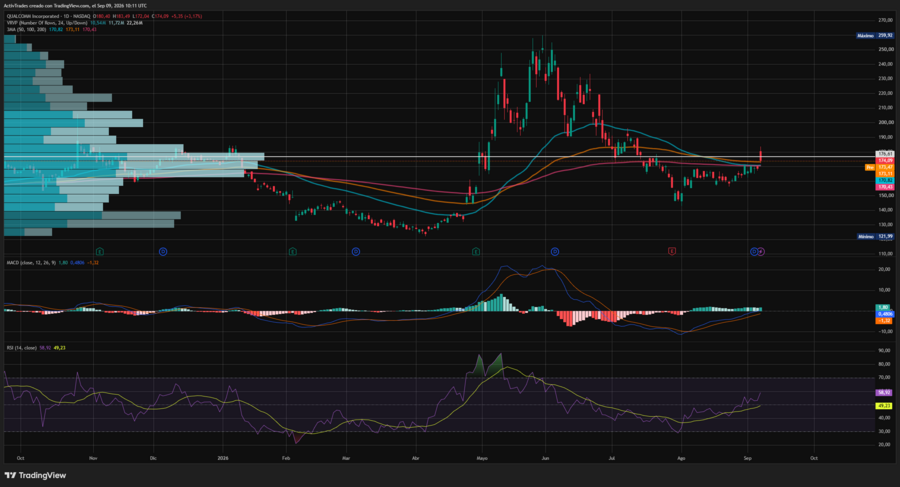The width and height of the screenshot is (900, 487).
Task: Open the pink event marker in September
Action: tap(761, 252)
